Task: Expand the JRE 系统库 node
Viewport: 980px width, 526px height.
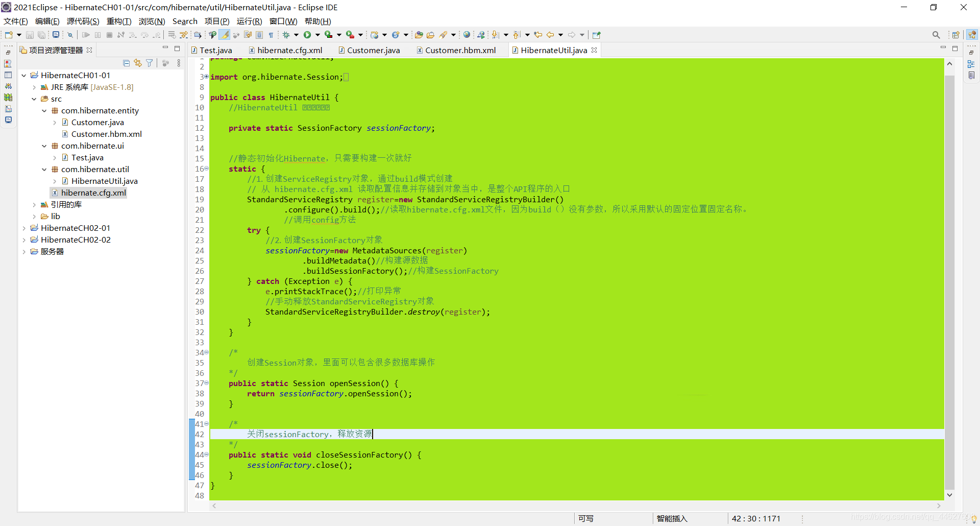Action: click(34, 87)
